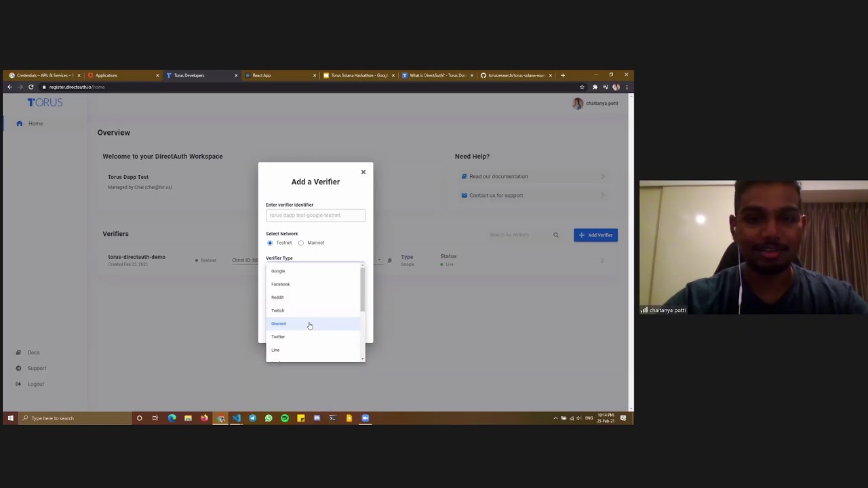The height and width of the screenshot is (488, 868).
Task: Click the address bar URL
Action: point(77,87)
